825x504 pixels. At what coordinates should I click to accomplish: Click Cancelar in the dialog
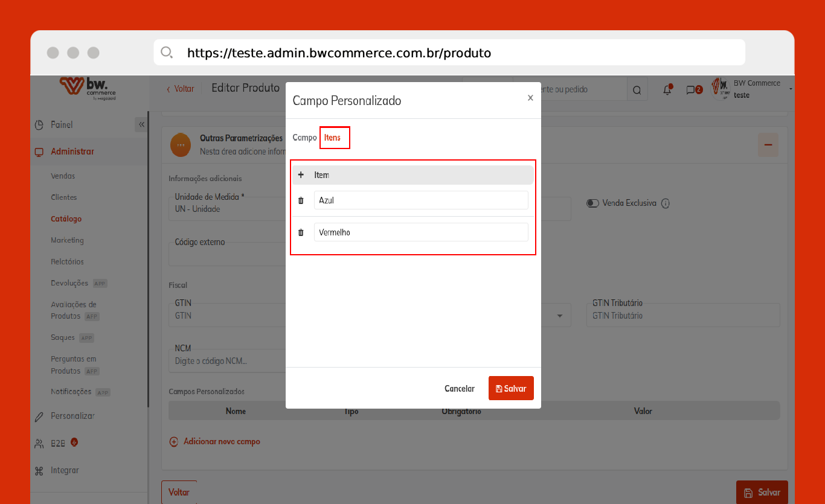coord(459,389)
